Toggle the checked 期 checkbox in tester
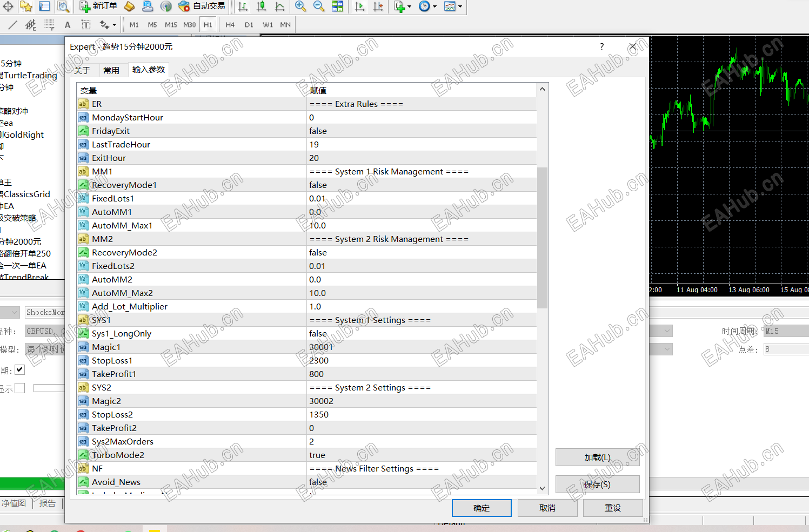809x532 pixels. pos(20,370)
